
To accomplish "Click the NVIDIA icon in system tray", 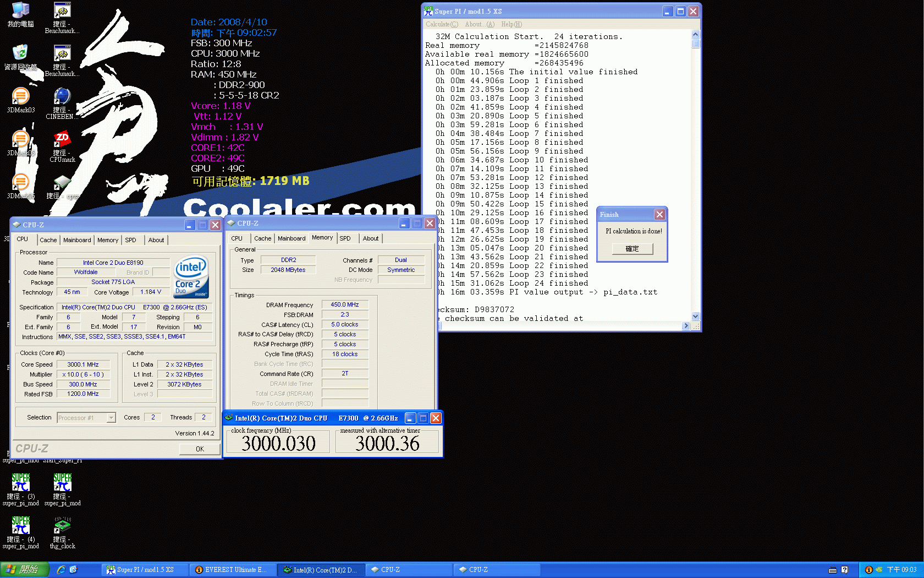I will tap(879, 570).
